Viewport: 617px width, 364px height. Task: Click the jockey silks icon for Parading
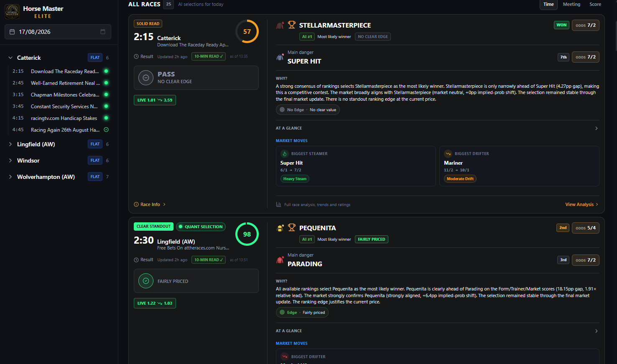280,260
